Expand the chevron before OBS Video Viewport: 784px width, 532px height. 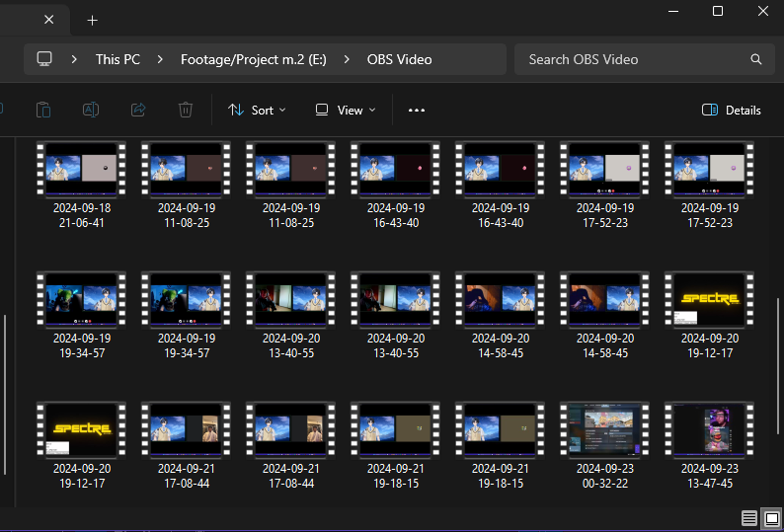coord(347,59)
